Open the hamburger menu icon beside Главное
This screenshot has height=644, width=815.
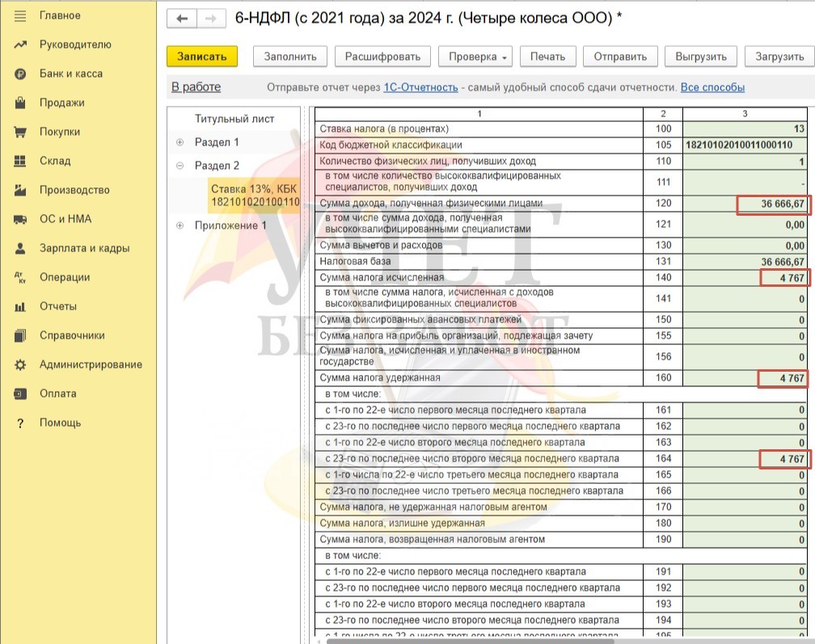coord(19,16)
